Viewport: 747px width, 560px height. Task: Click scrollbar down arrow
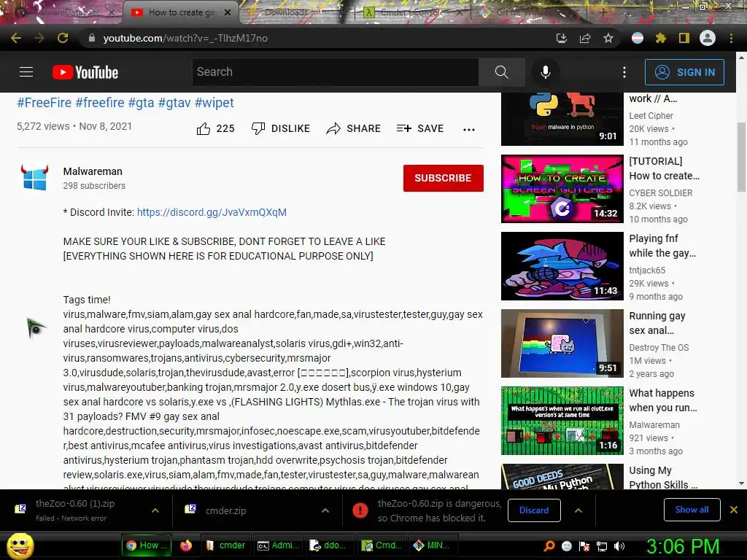pyautogui.click(x=741, y=484)
